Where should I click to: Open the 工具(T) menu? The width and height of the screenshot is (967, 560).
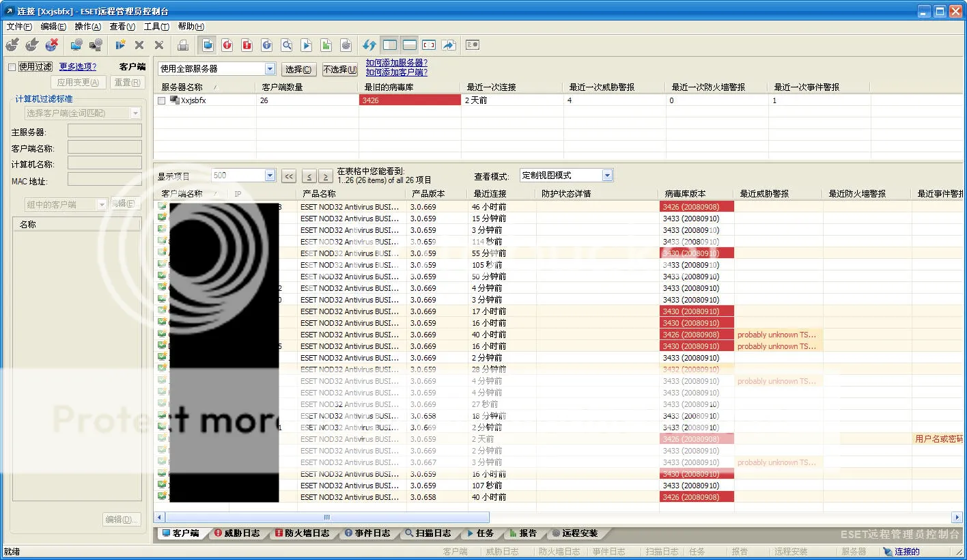click(x=156, y=27)
